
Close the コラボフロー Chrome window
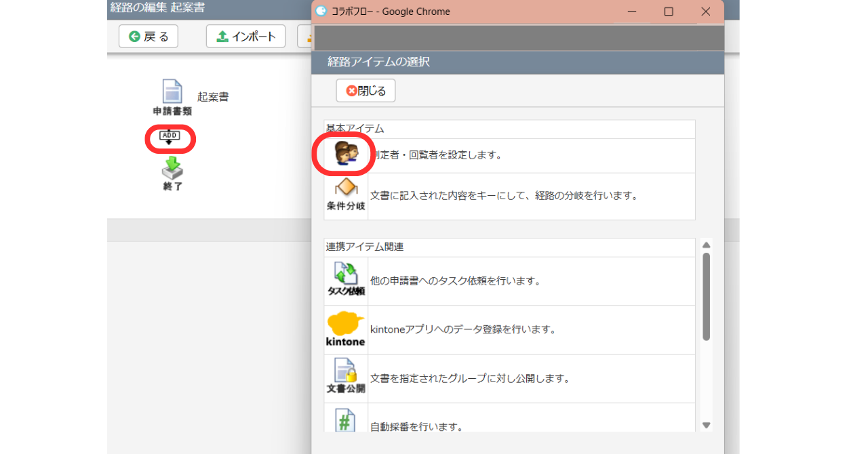(x=705, y=12)
